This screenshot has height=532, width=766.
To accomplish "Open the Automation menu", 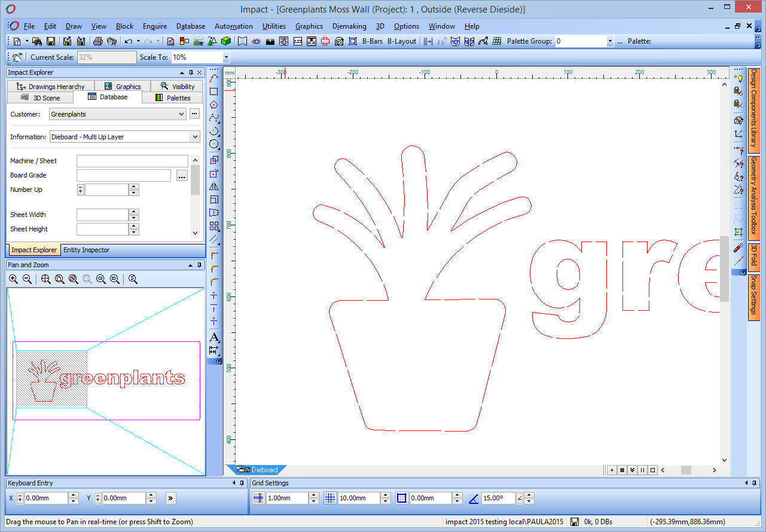I will 234,26.
